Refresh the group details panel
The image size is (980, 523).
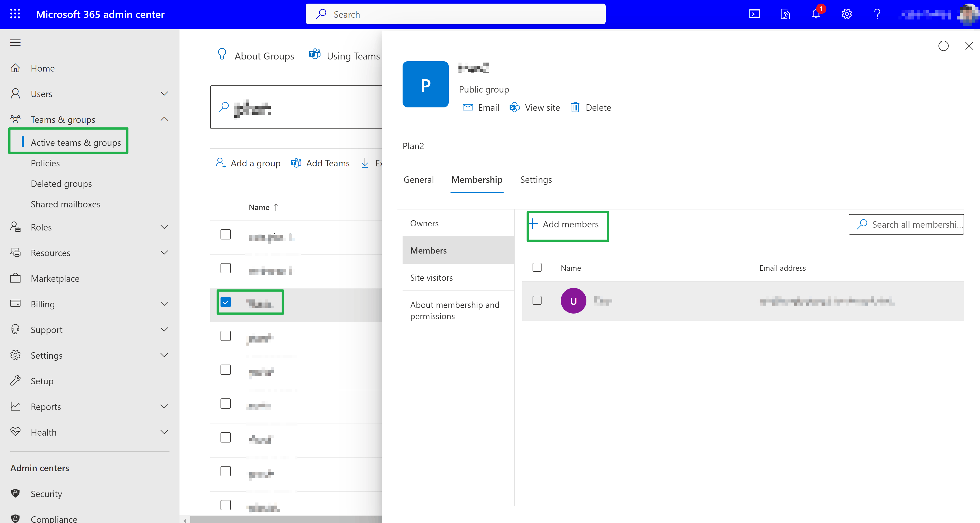point(943,46)
